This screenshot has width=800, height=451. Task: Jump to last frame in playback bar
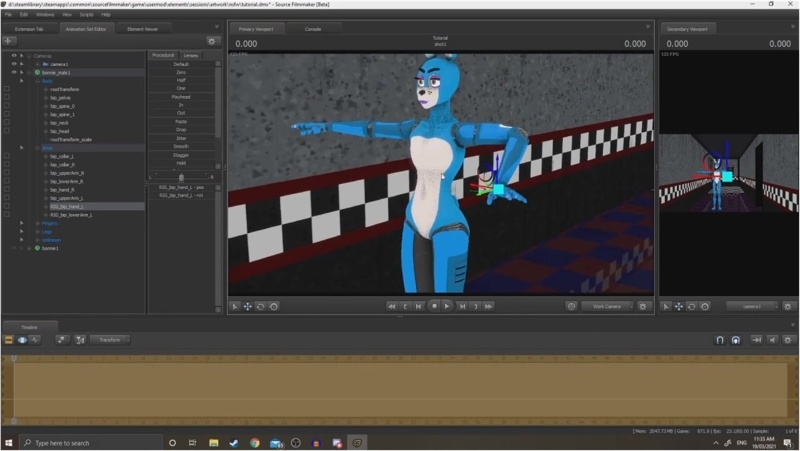pyautogui.click(x=489, y=307)
